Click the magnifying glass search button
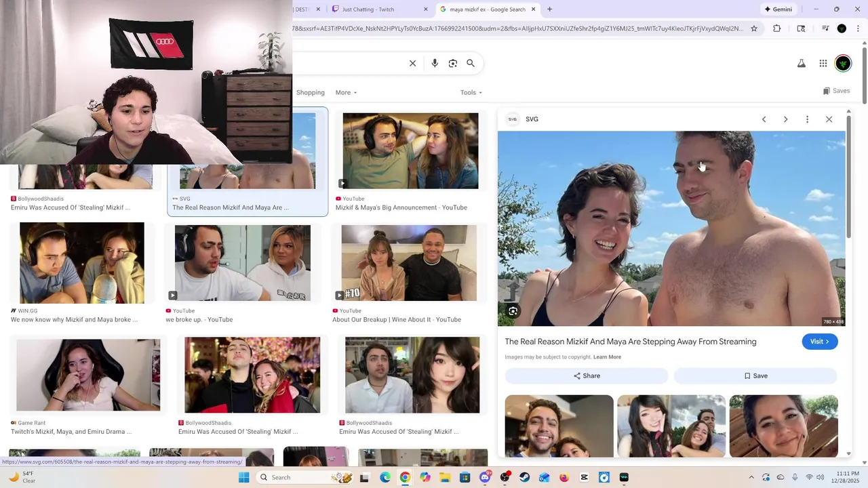The width and height of the screenshot is (868, 488). click(x=471, y=63)
